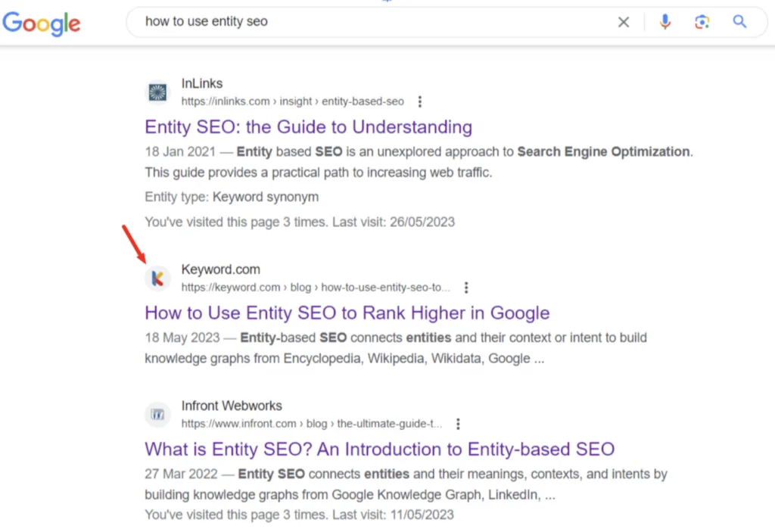Open 'How to Use Entity SEO to Rank Higher'
This screenshot has width=775, height=532.
[347, 313]
